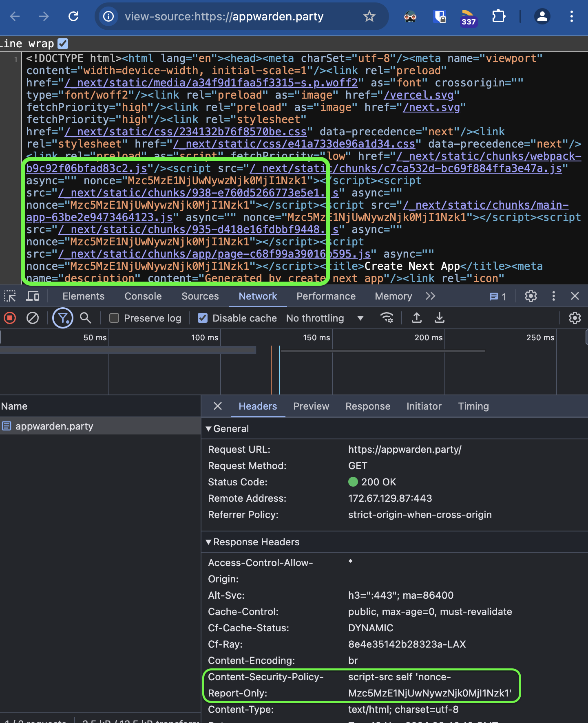
Task: Open the issues counter showing 1
Action: tap(498, 297)
